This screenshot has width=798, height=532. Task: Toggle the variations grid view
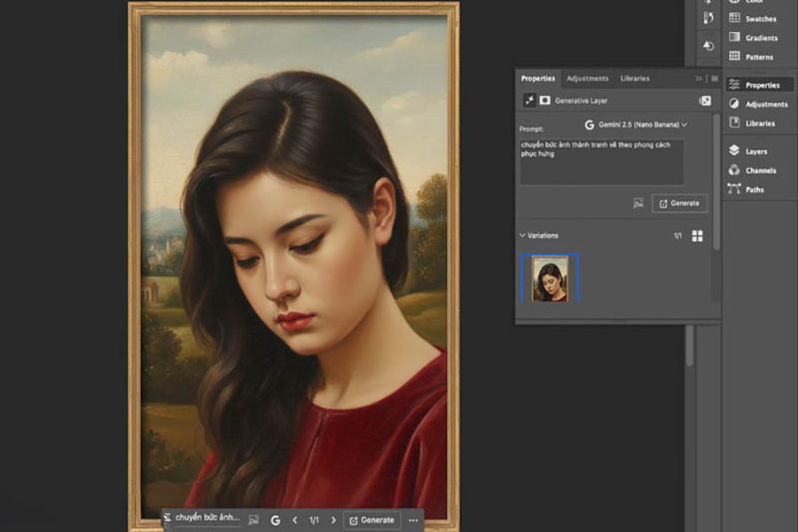click(x=697, y=236)
